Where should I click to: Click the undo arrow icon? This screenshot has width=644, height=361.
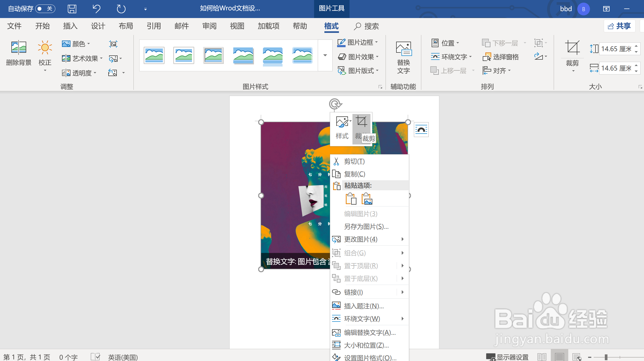pos(96,9)
